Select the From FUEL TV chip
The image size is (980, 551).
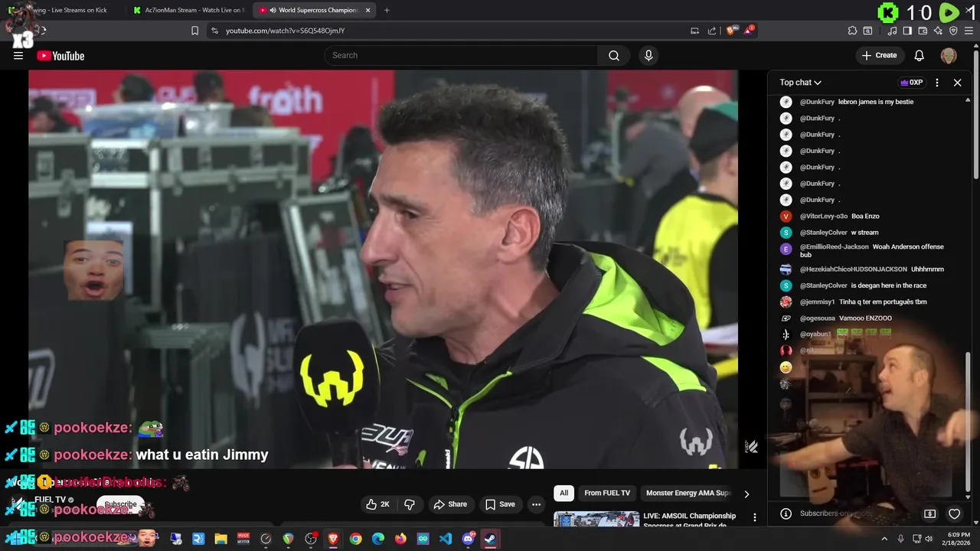(x=607, y=494)
